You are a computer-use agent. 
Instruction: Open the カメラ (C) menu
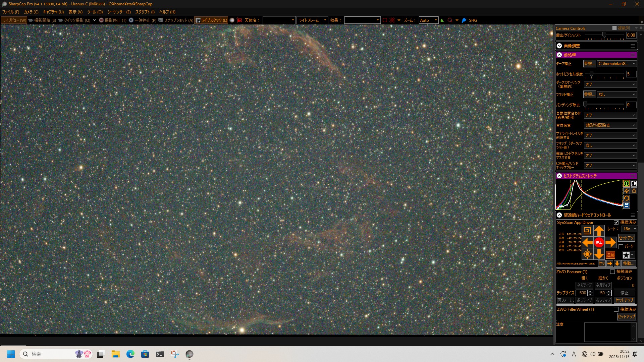[31, 12]
